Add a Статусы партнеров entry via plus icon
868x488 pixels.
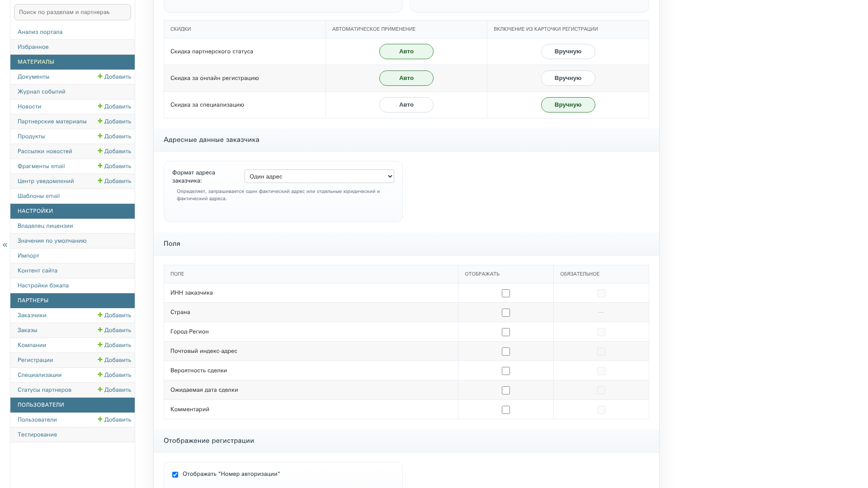114,390
